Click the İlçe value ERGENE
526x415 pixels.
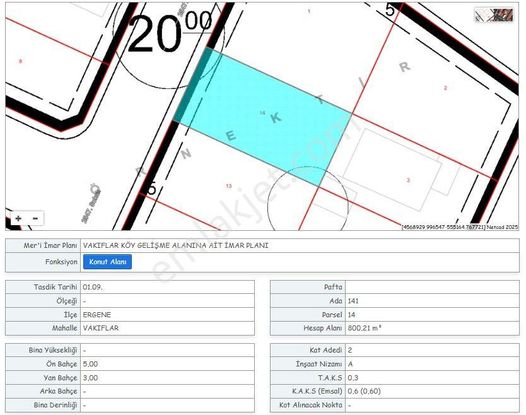[x=97, y=315]
